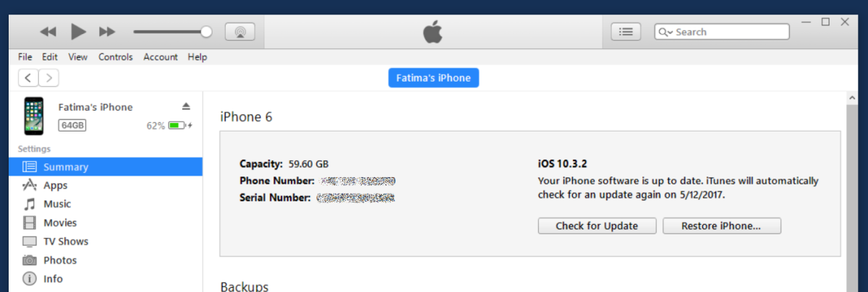Click the 64GB capacity badge
868x292 pixels.
tap(72, 125)
